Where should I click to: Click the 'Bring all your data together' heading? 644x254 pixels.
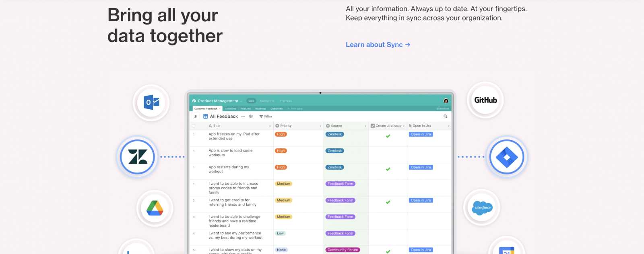click(x=165, y=25)
